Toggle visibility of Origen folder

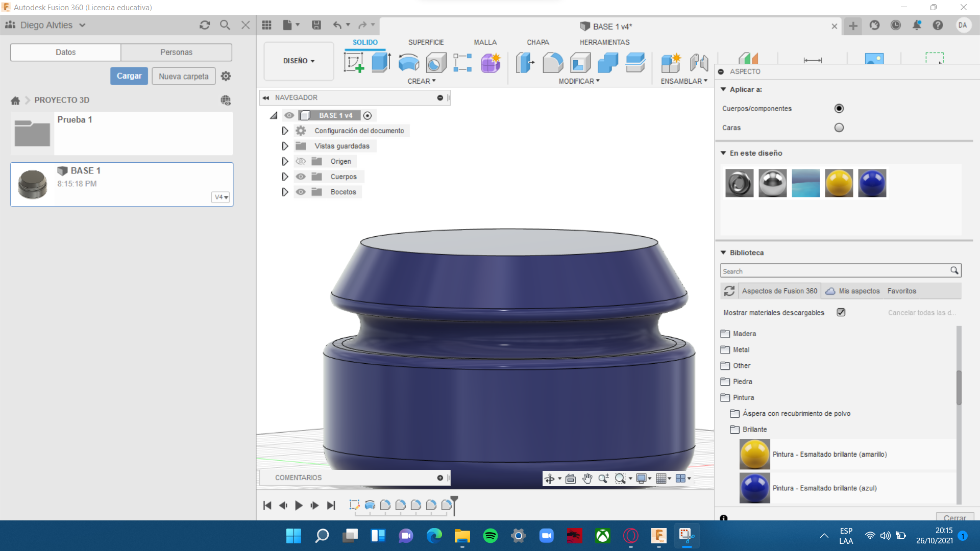(x=301, y=161)
